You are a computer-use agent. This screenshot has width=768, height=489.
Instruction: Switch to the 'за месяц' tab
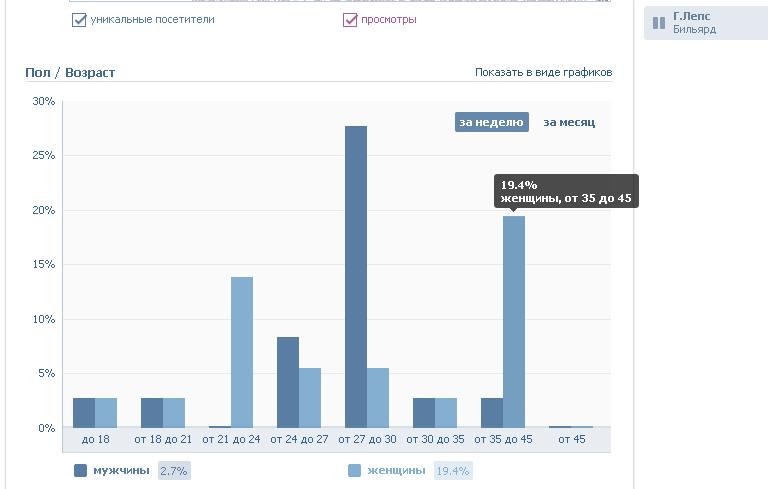click(x=569, y=122)
